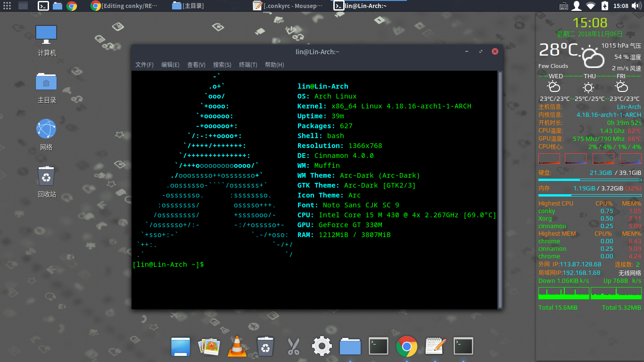Click the 'Packages: 627' line
This screenshot has width=644, height=362.
325,126
